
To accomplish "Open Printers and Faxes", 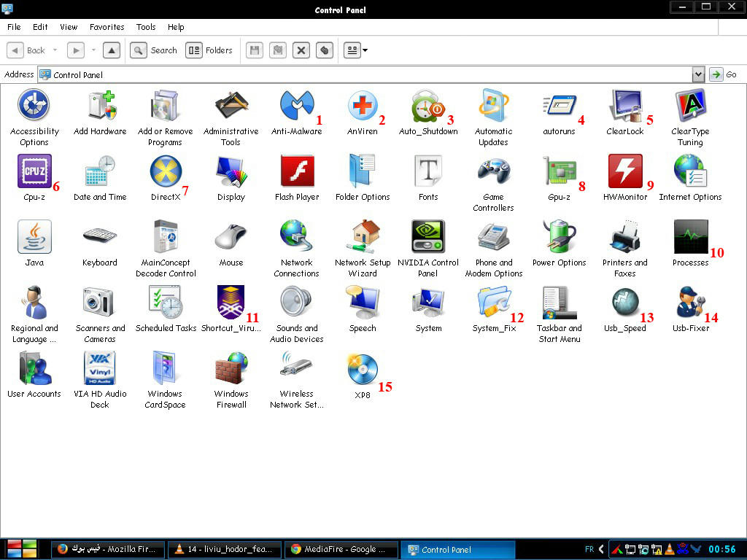I will click(625, 236).
